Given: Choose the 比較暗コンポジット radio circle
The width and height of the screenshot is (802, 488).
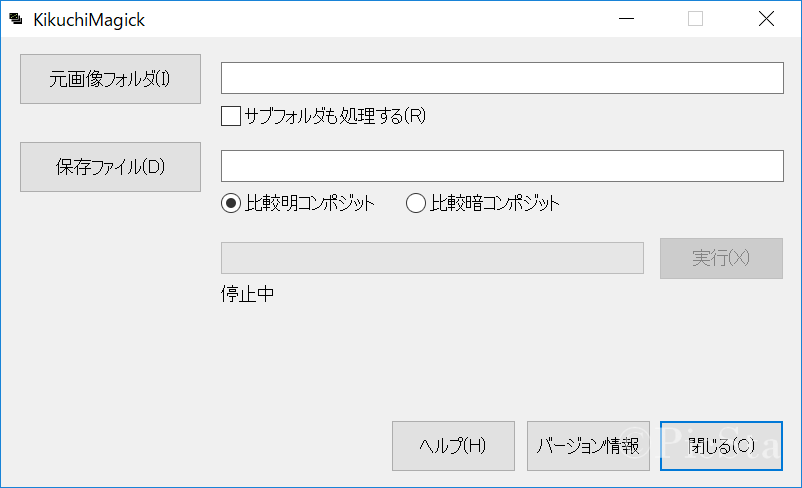Looking at the screenshot, I should pyautogui.click(x=416, y=204).
